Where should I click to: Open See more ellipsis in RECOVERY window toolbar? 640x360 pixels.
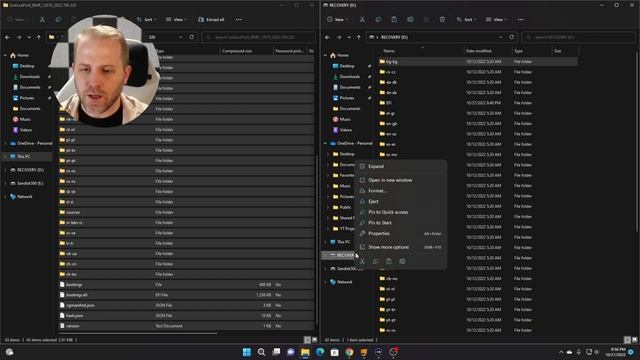[x=520, y=20]
